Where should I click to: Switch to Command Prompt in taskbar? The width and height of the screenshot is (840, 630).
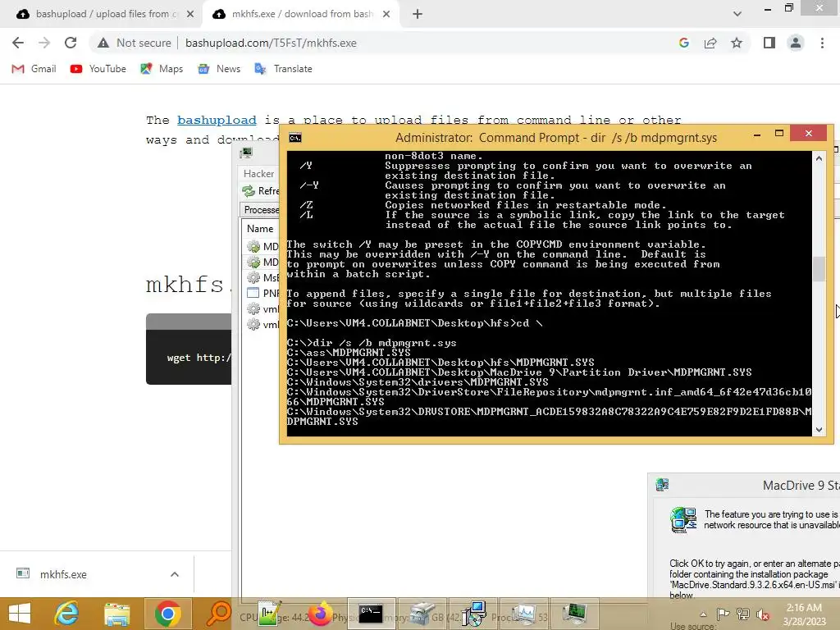[371, 614]
